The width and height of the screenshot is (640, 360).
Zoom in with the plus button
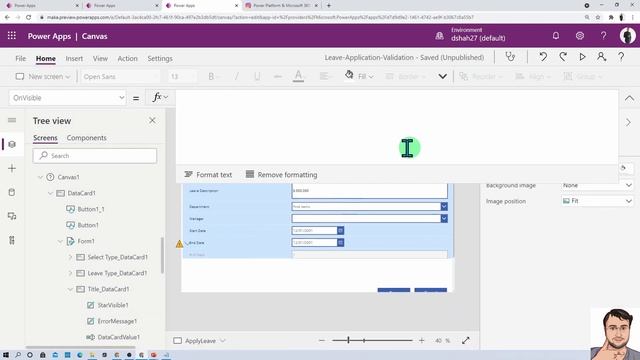pyautogui.click(x=422, y=340)
